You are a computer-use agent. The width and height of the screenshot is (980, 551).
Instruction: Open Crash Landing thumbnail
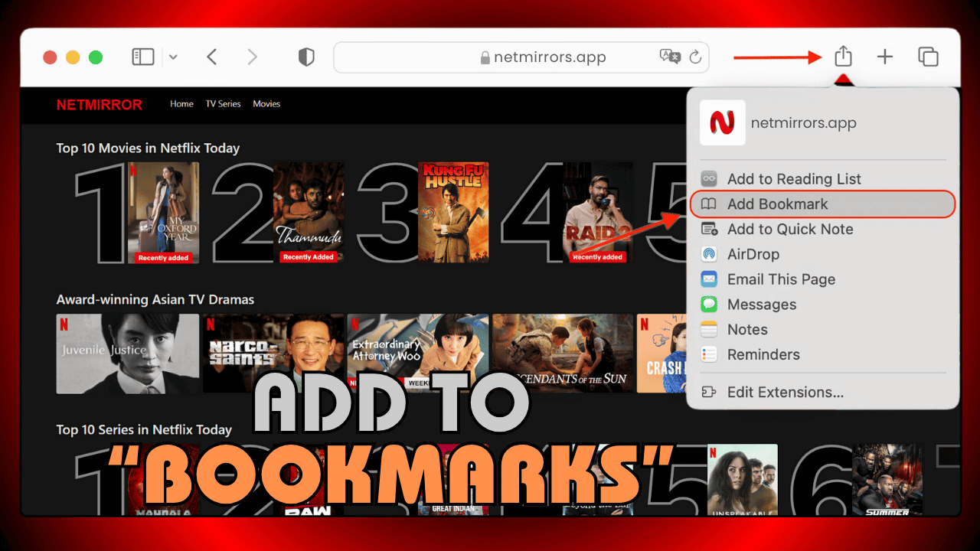661,354
